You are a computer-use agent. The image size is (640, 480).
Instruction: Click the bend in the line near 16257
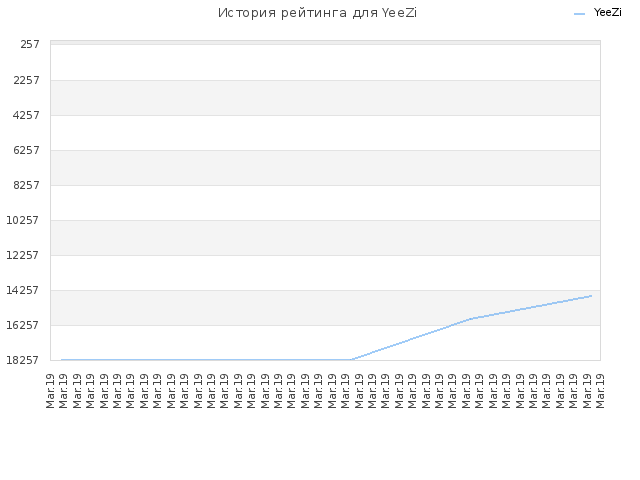473,318
